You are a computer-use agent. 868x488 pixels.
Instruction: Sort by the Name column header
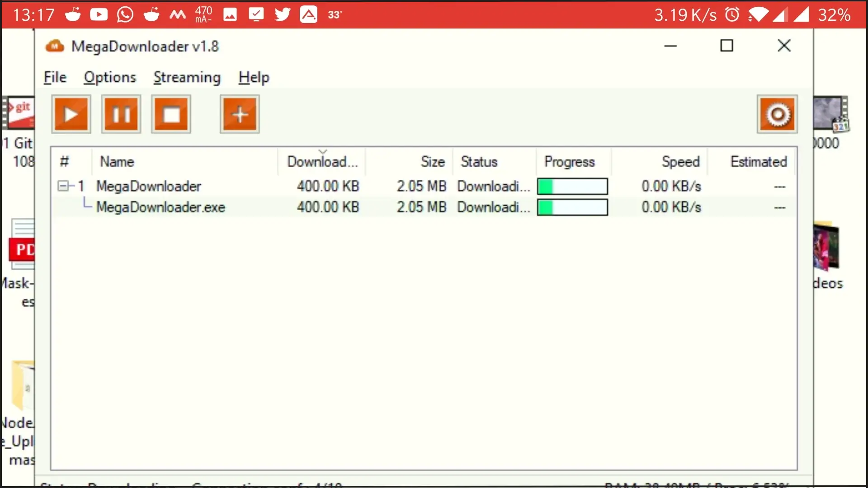tap(184, 162)
